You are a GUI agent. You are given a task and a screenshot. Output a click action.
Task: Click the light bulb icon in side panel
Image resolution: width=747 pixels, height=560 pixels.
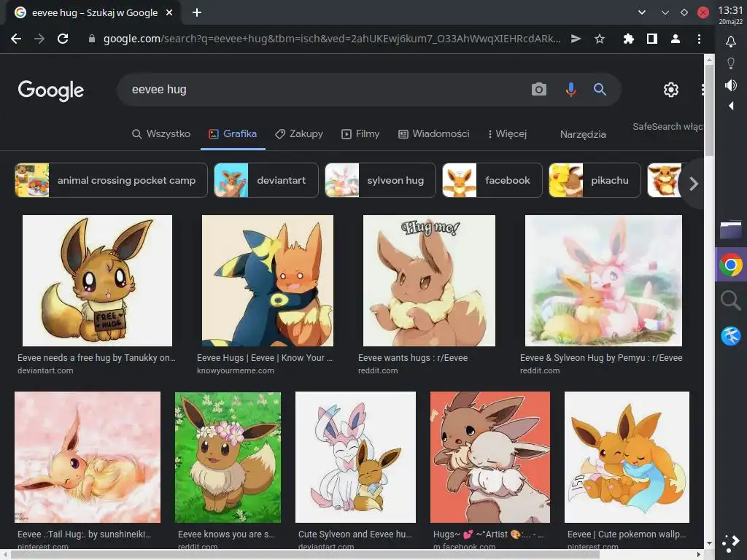(731, 63)
